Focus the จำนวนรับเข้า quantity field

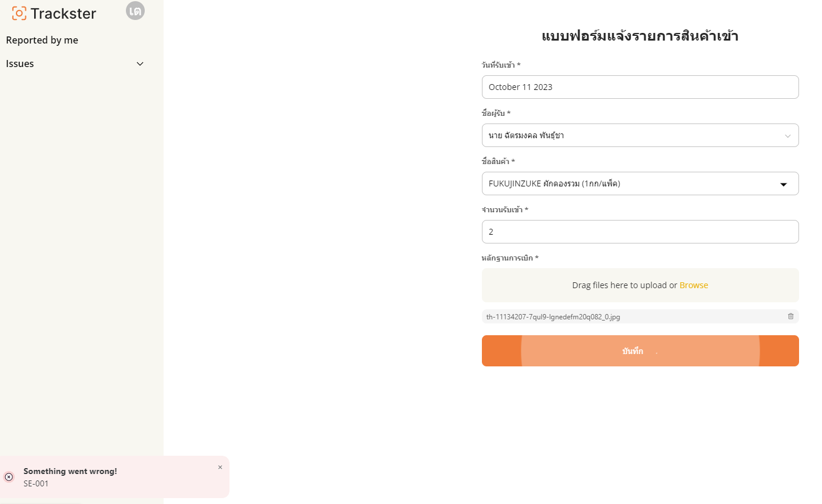(640, 232)
